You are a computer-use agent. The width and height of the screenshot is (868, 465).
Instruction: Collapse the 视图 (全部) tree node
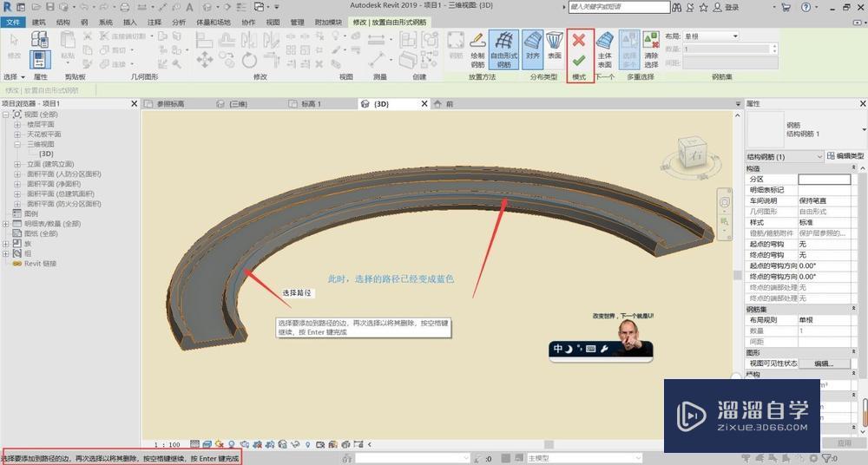tap(5, 115)
